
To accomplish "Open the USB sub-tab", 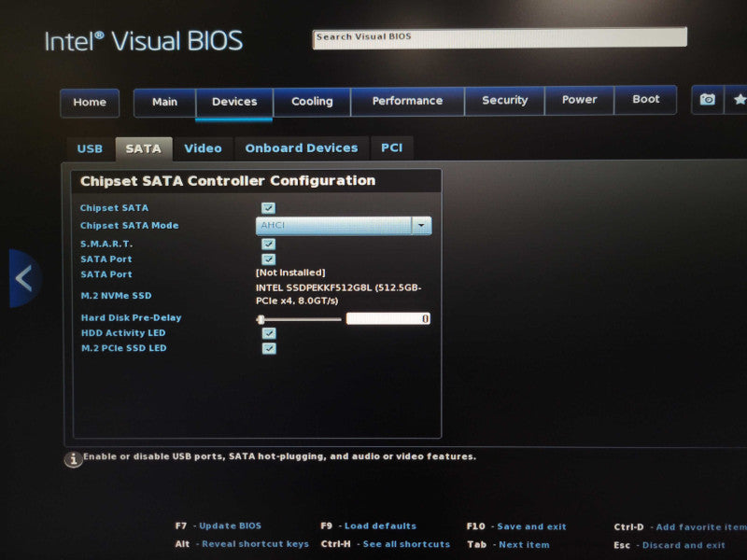I will point(90,148).
